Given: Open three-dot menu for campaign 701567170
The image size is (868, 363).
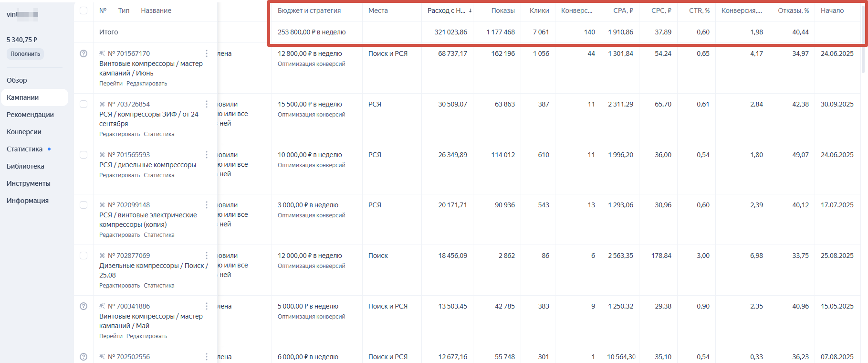Looking at the screenshot, I should [206, 53].
